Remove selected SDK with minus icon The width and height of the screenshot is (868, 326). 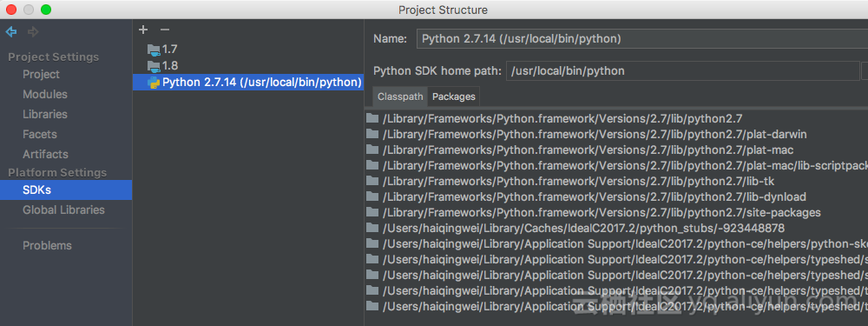coord(164,30)
